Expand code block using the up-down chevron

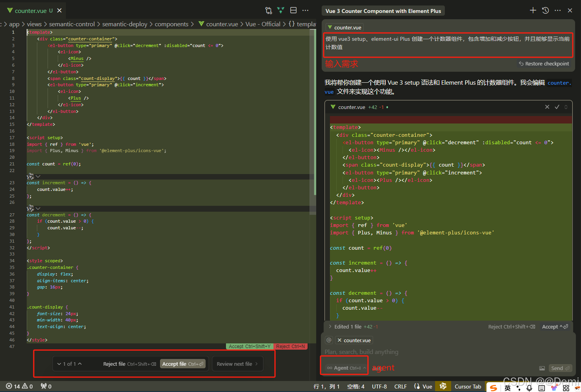pos(566,107)
